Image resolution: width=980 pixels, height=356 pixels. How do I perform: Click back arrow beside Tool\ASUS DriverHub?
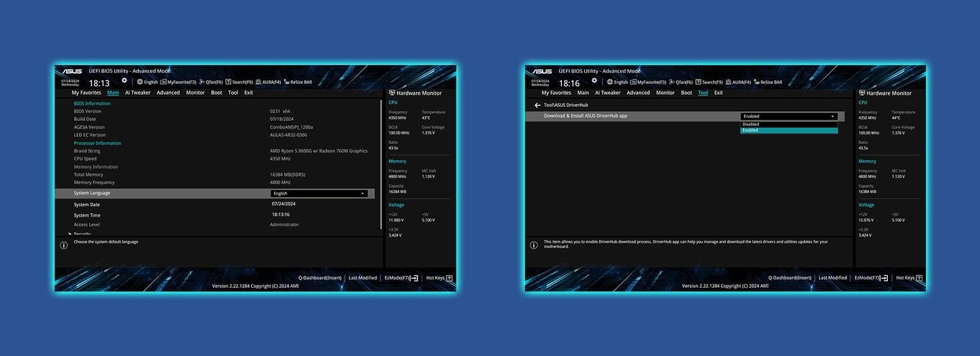[x=537, y=105]
